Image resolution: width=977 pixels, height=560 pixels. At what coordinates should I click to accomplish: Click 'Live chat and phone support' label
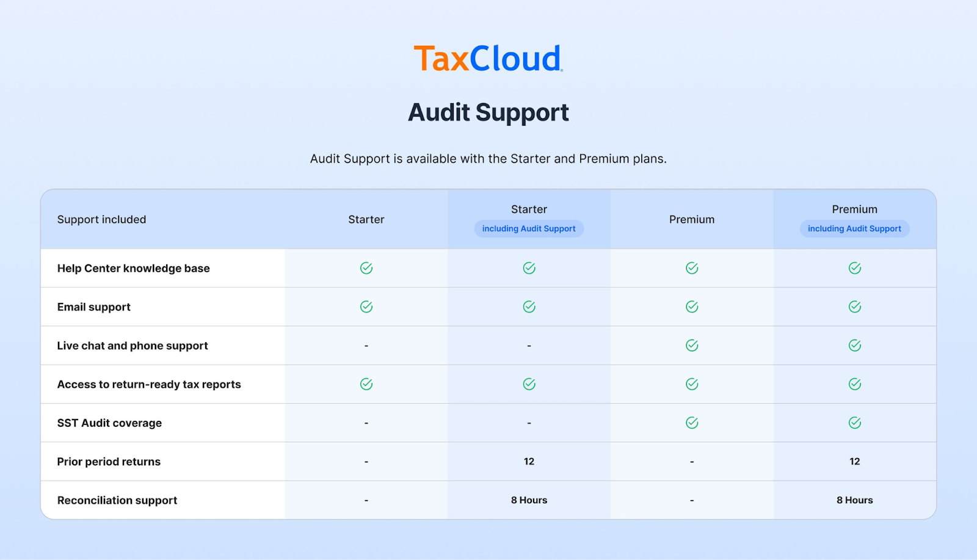point(133,346)
